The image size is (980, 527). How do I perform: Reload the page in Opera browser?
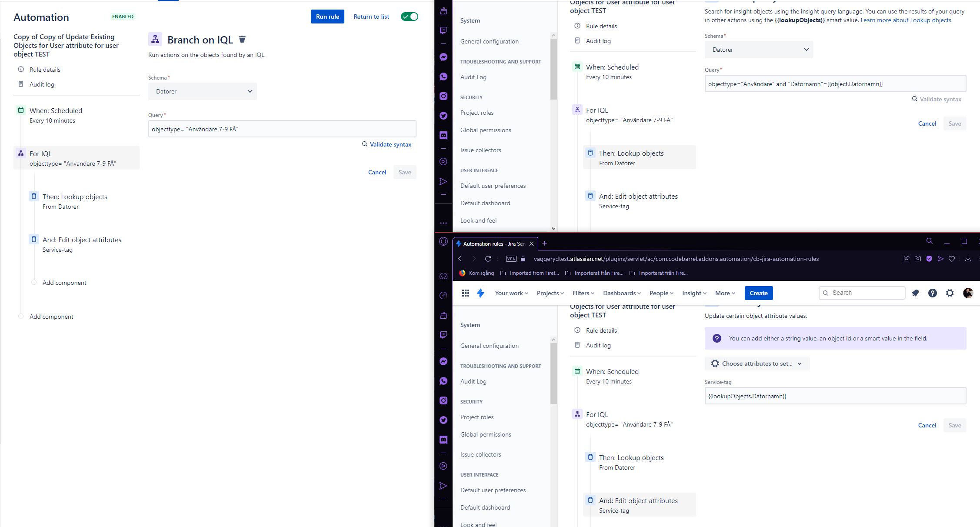click(488, 259)
